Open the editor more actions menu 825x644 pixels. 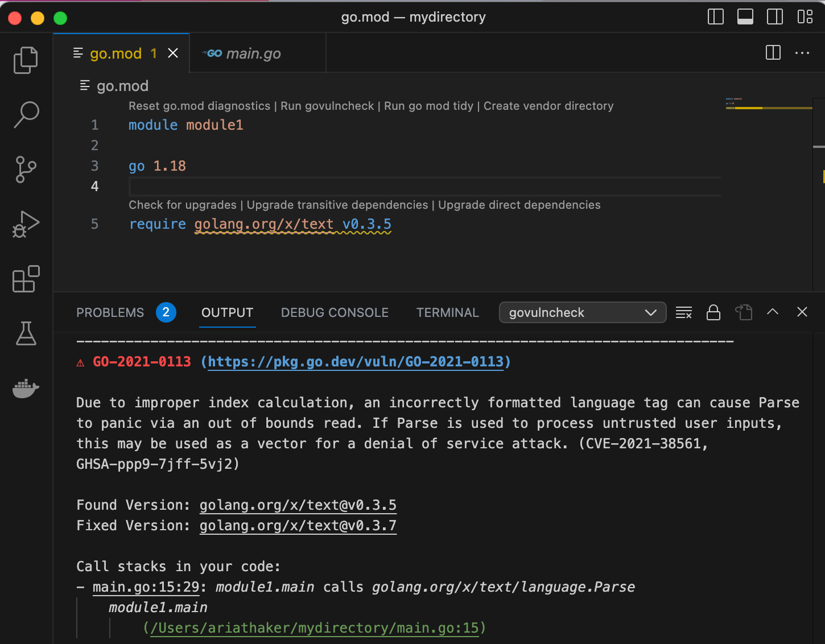pyautogui.click(x=802, y=53)
